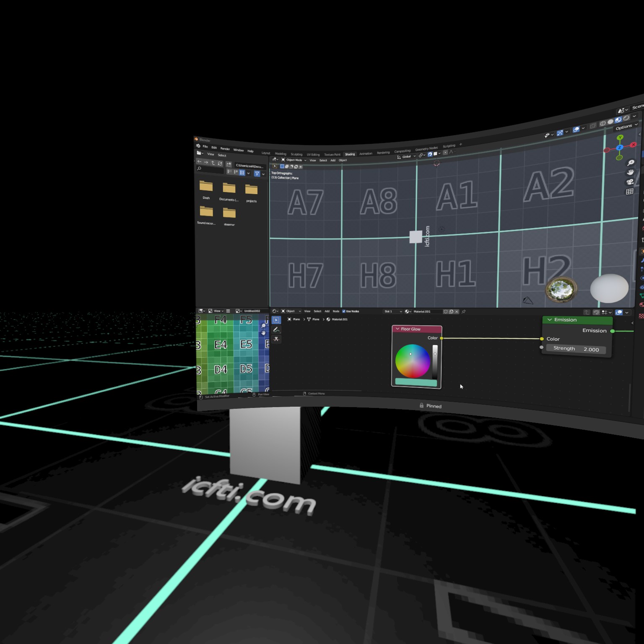Screen dimensions: 644x644
Task: Disable the Use Nodes checkbox
Action: (x=344, y=311)
